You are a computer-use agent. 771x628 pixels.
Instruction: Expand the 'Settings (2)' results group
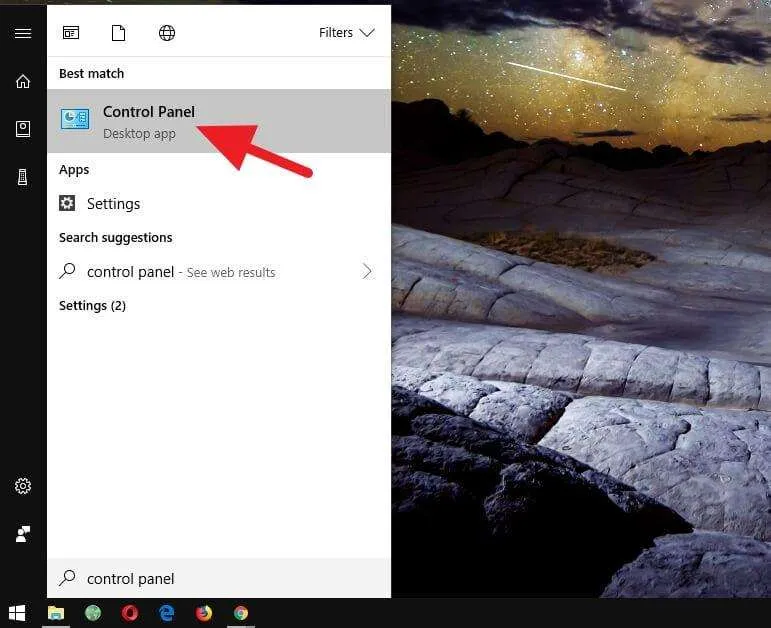(92, 306)
